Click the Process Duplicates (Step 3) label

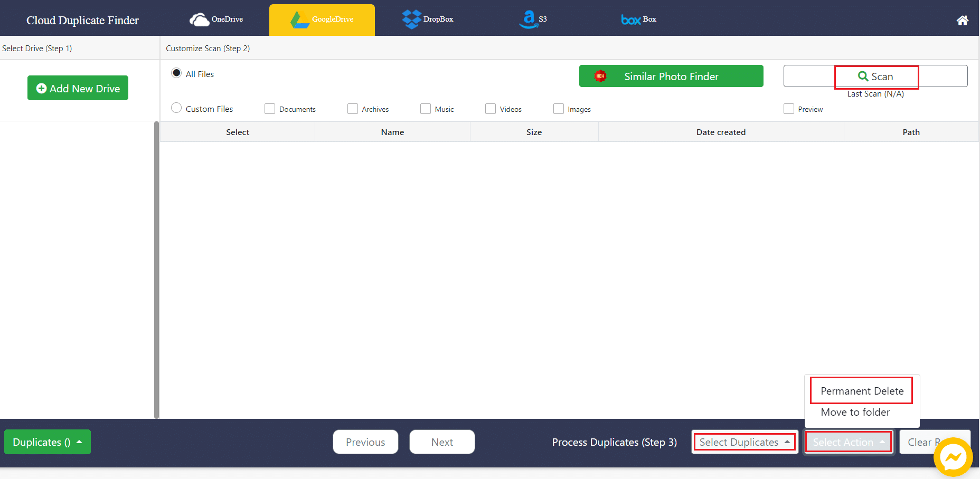pos(614,442)
